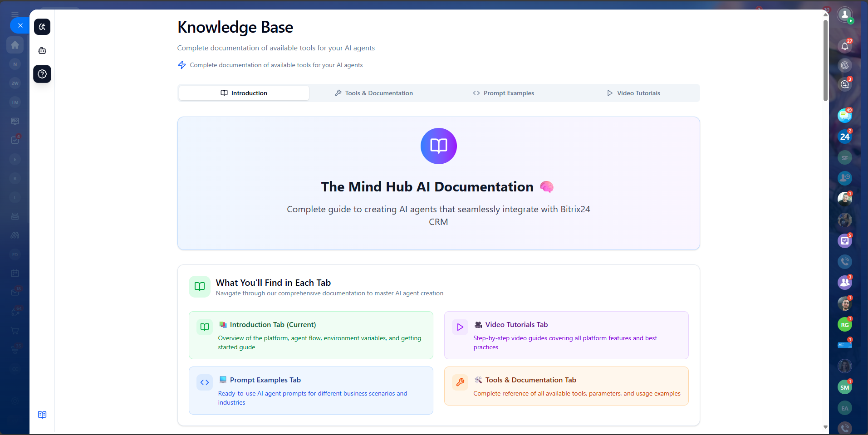Switch to the Introduction tab
This screenshot has width=868, height=435.
[x=244, y=93]
